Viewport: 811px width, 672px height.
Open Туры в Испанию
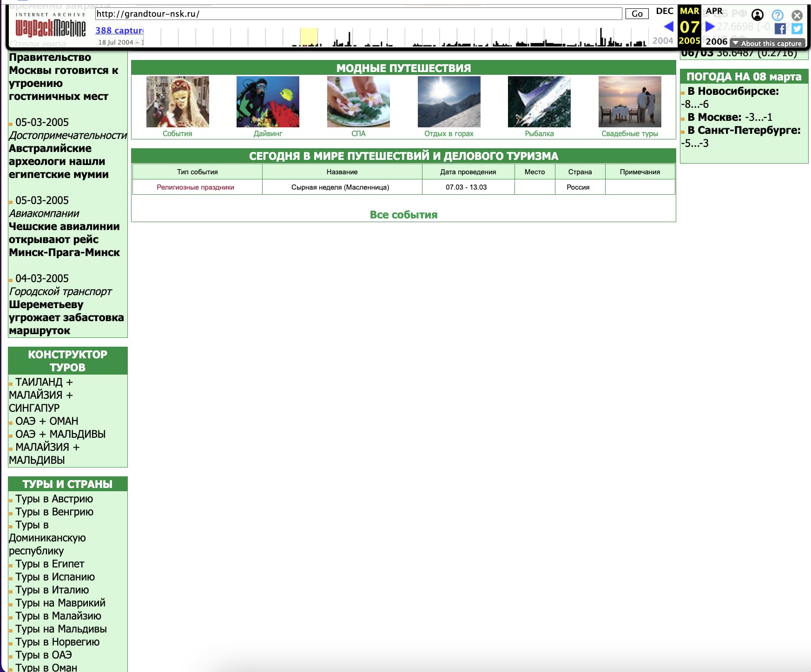(x=55, y=577)
